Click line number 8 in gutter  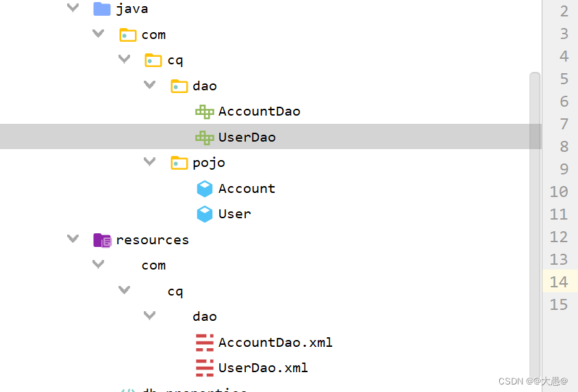pos(564,147)
